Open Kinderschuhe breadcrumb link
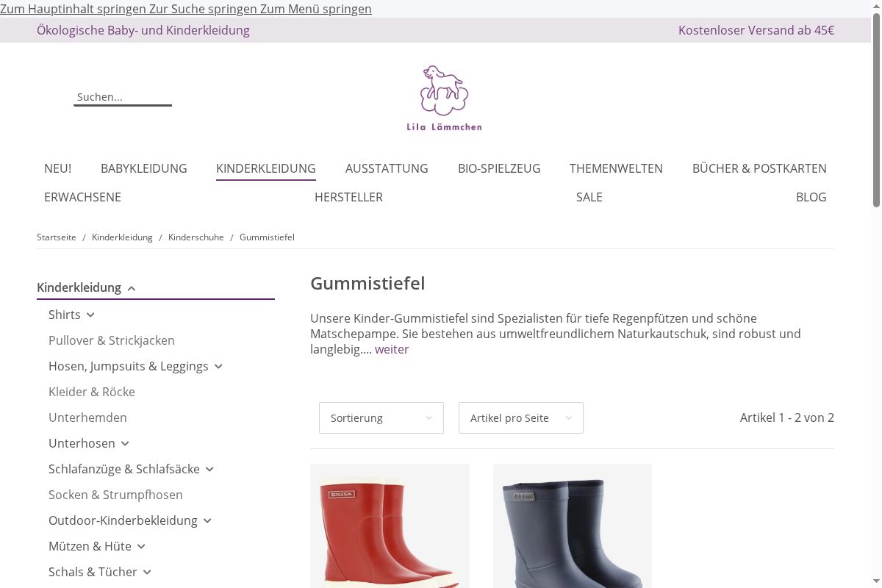Viewport: 882px width, 588px height. coord(196,237)
